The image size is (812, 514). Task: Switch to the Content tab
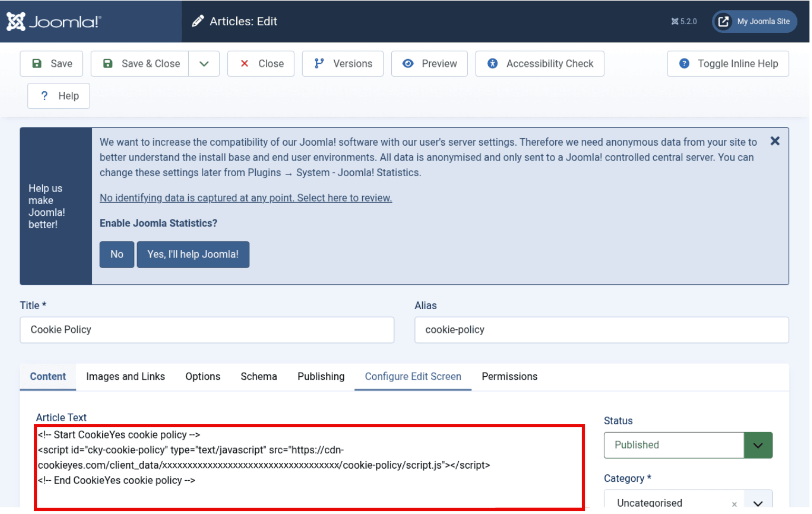(48, 377)
